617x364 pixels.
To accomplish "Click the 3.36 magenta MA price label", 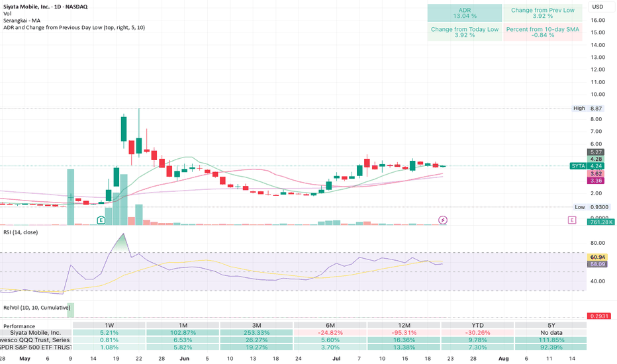I will (x=596, y=181).
